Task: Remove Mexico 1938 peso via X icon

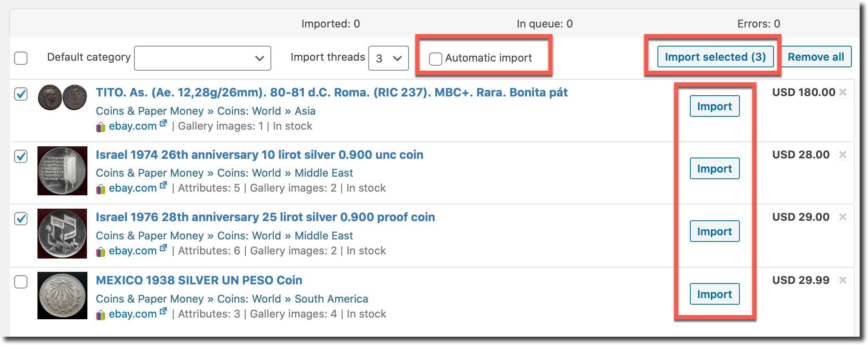Action: (843, 280)
